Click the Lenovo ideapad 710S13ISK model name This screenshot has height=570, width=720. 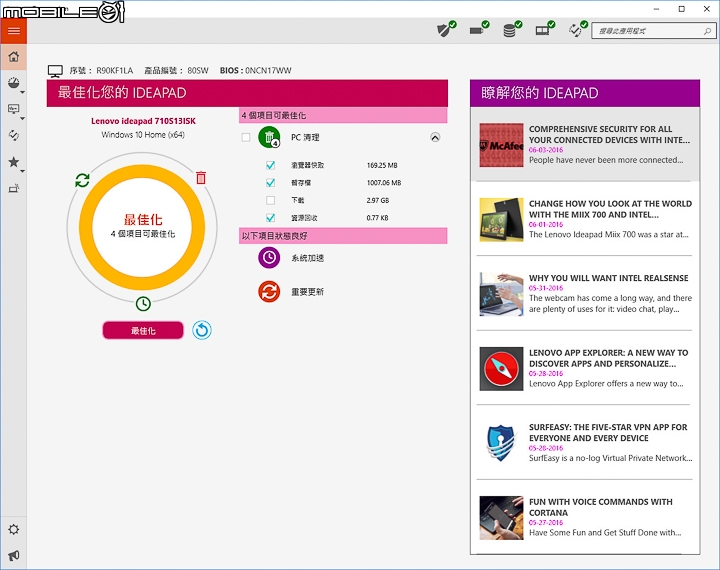(x=143, y=121)
